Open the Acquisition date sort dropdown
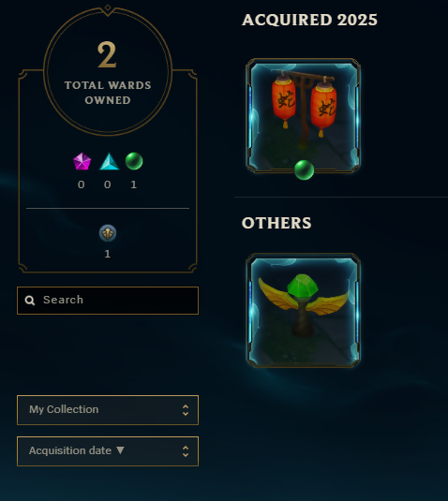This screenshot has height=501, width=448. click(108, 451)
